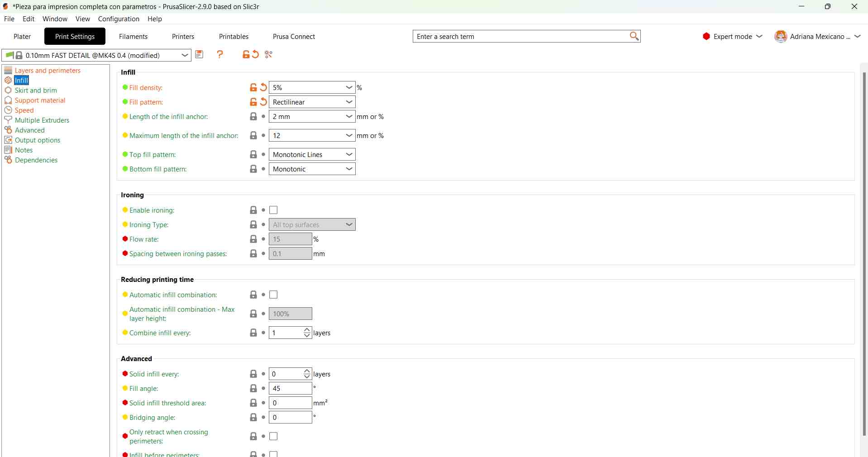Save the current print preset
The width and height of the screenshot is (868, 457).
click(x=200, y=55)
